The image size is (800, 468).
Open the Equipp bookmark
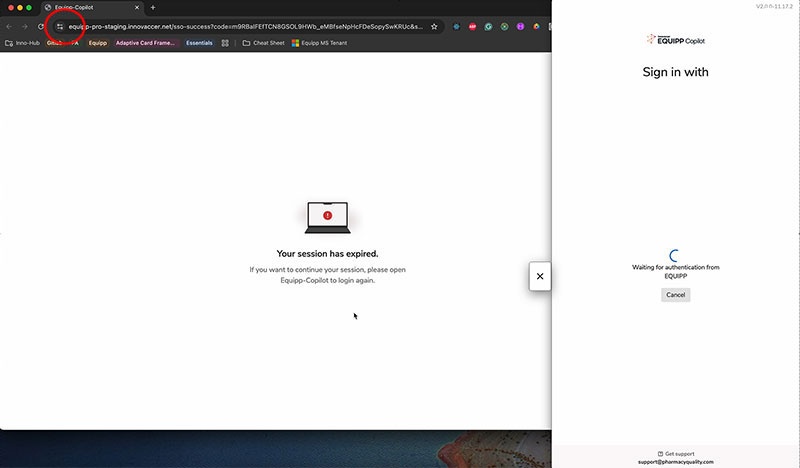pos(97,43)
